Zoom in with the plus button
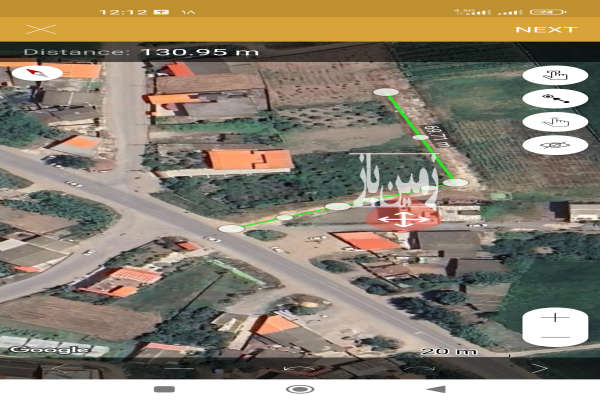The image size is (600, 400). [x=555, y=318]
